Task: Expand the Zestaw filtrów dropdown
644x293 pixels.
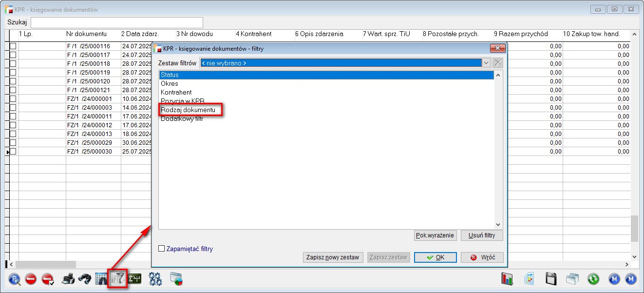Action: (x=486, y=63)
